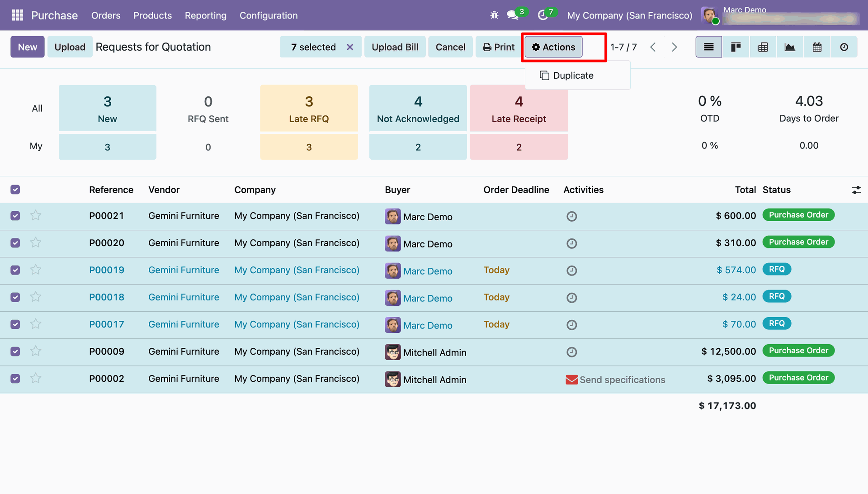Open Marc Demo user avatar menu
This screenshot has height=494, width=868.
(709, 15)
